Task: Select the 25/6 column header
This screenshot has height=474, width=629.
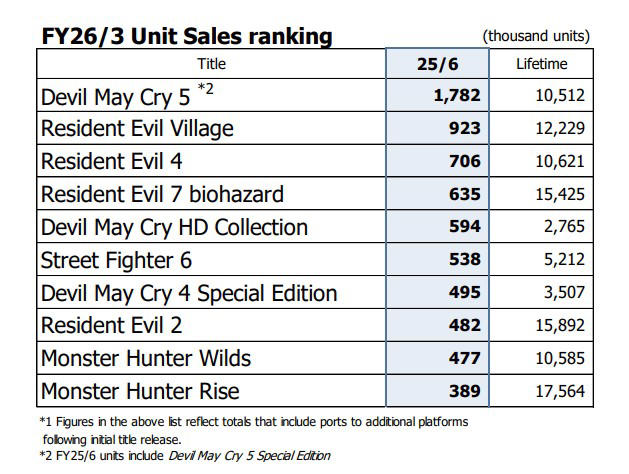Action: click(x=437, y=64)
